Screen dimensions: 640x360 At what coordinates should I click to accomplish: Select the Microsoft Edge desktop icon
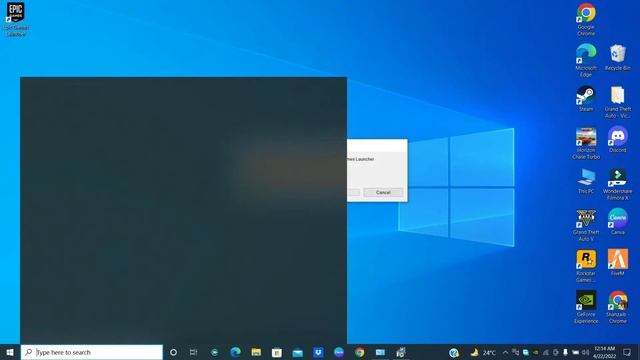[586, 60]
